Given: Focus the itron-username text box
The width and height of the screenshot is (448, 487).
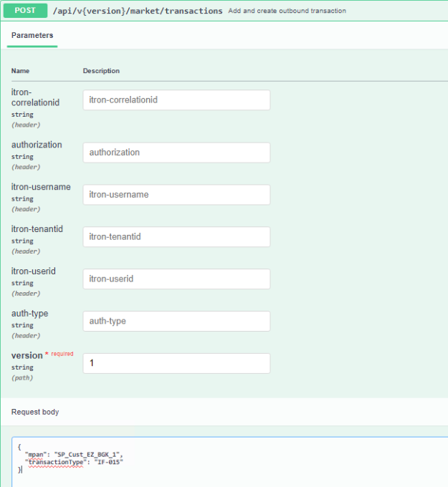Looking at the screenshot, I should [176, 195].
